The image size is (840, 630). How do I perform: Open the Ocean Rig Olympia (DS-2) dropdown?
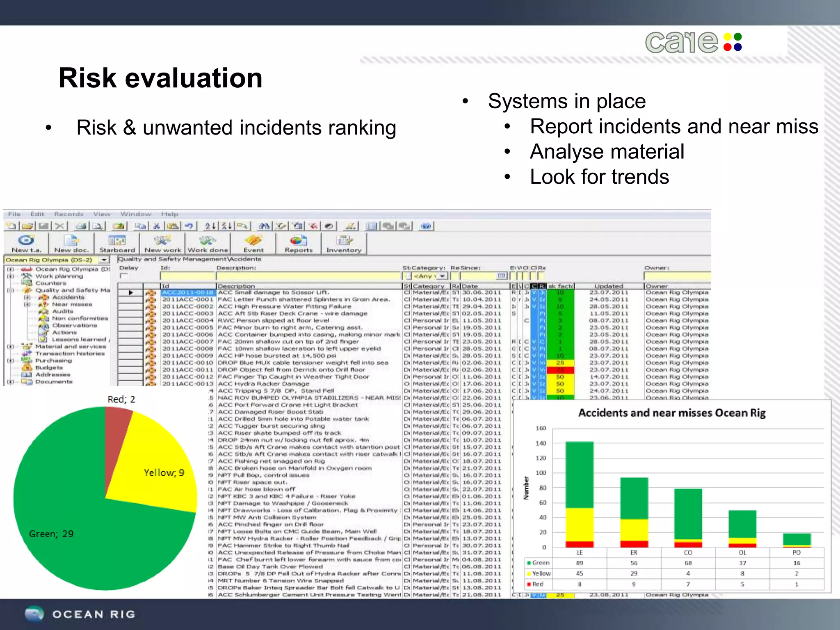[104, 260]
